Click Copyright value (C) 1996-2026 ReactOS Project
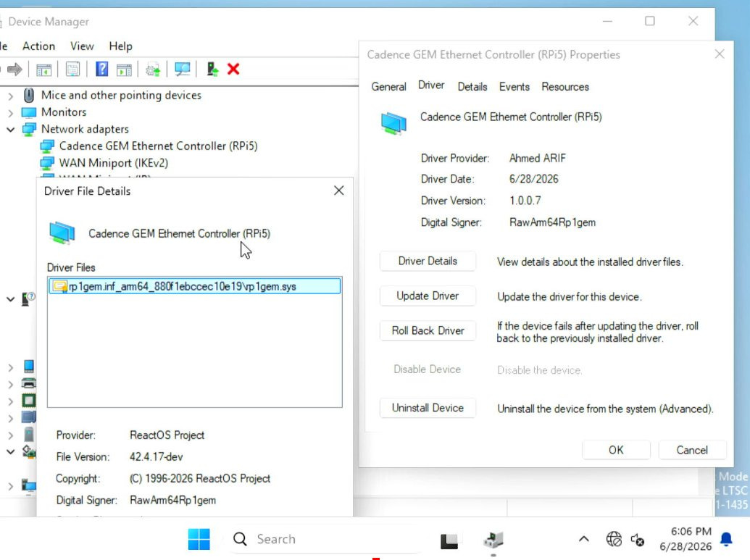Image resolution: width=750 pixels, height=560 pixels. pyautogui.click(x=200, y=479)
